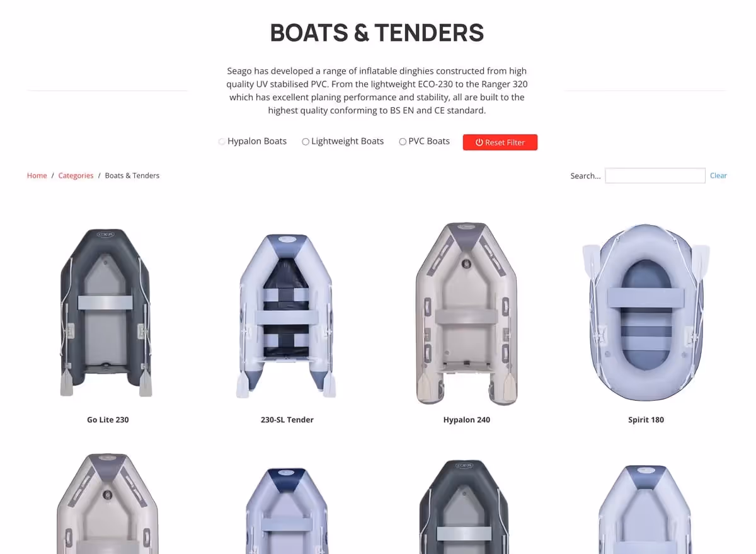Open the 230-SL Tender boat image
The image size is (756, 554).
pos(286,316)
